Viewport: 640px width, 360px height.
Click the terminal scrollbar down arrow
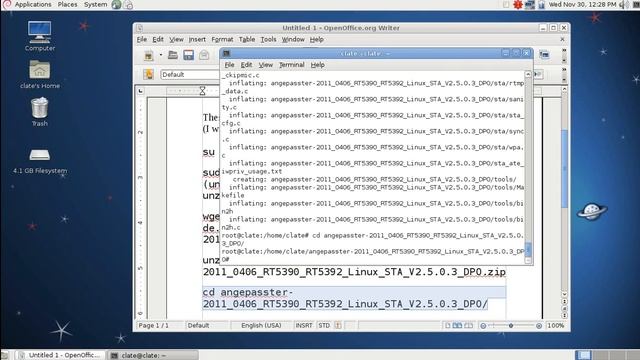point(528,260)
